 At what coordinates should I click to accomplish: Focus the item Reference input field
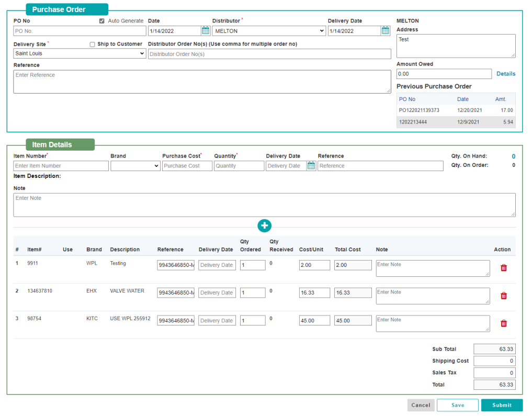tap(380, 166)
